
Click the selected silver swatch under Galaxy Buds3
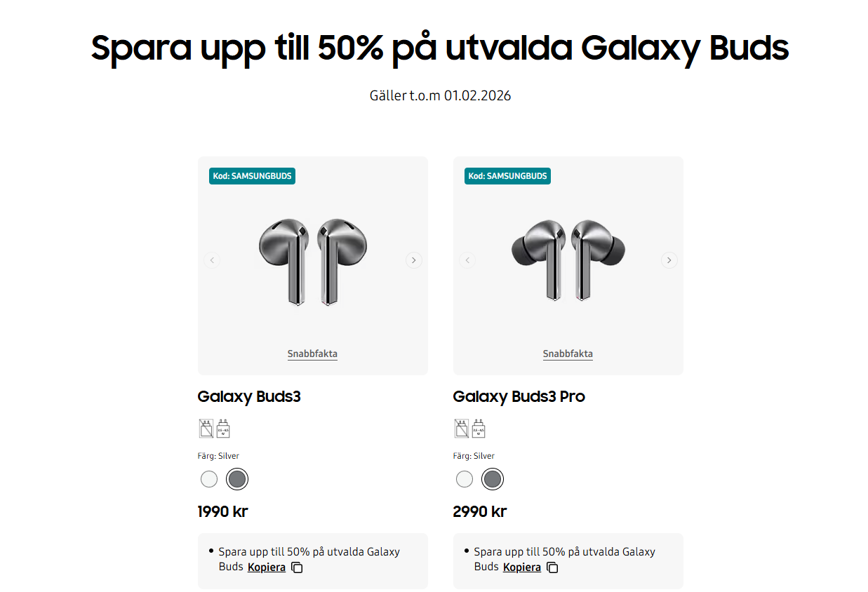(237, 479)
